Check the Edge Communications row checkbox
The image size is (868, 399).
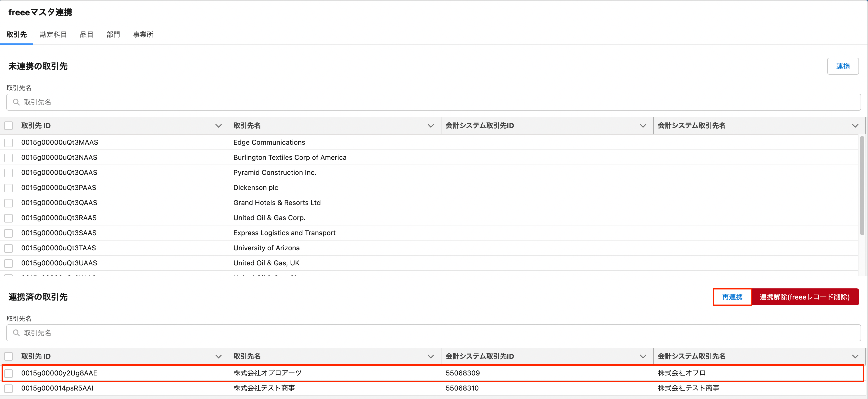coord(8,143)
